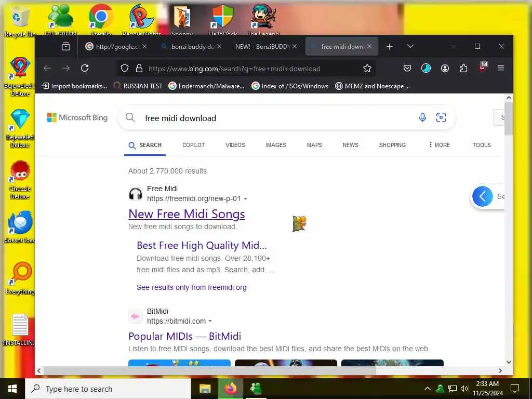Open The Legend game desktop shortcut
532x399 pixels.
click(263, 19)
